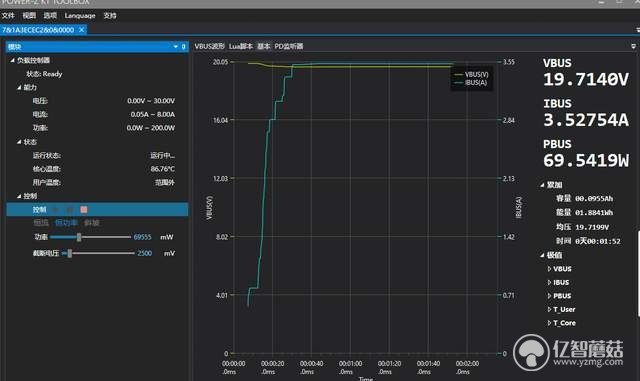
Task: Click the power slider handle
Action: click(x=79, y=237)
